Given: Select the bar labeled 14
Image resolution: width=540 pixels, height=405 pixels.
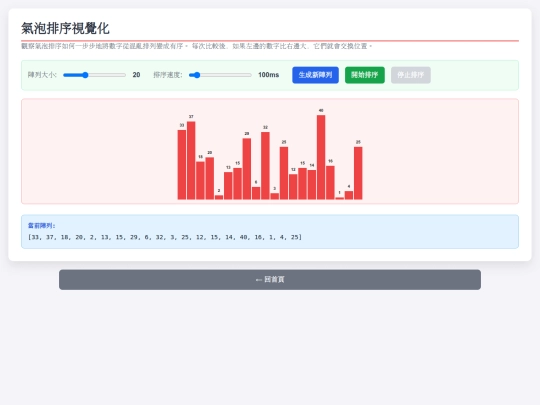Looking at the screenshot, I should [x=312, y=185].
